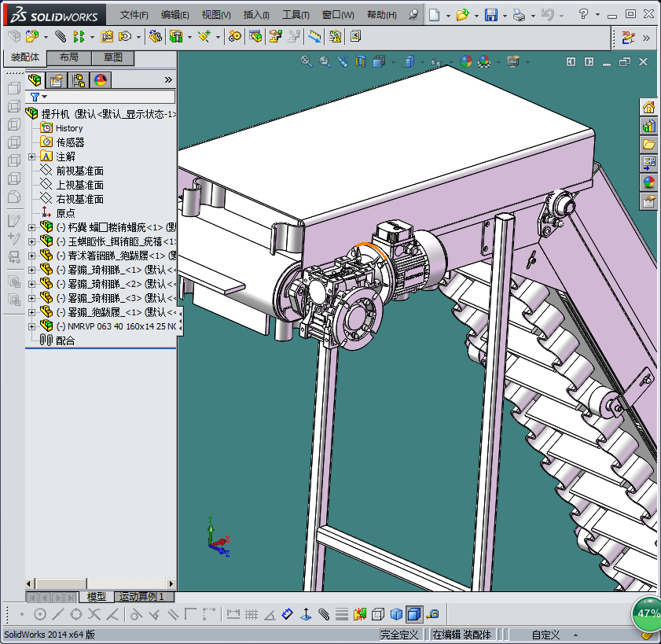Switch to the 运动算例1 tab
This screenshot has width=661, height=644.
(x=142, y=597)
